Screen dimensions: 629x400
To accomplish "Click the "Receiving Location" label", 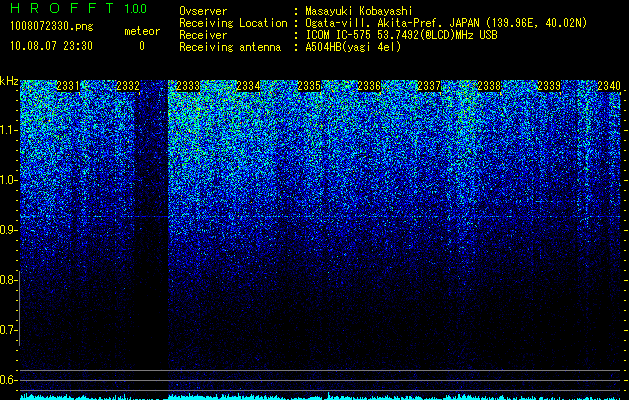I will pos(233,23).
